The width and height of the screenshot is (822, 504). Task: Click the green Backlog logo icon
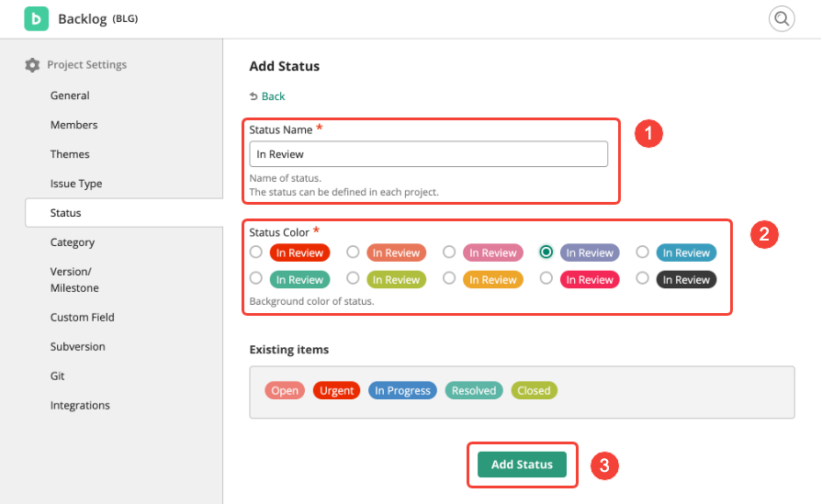coord(36,18)
